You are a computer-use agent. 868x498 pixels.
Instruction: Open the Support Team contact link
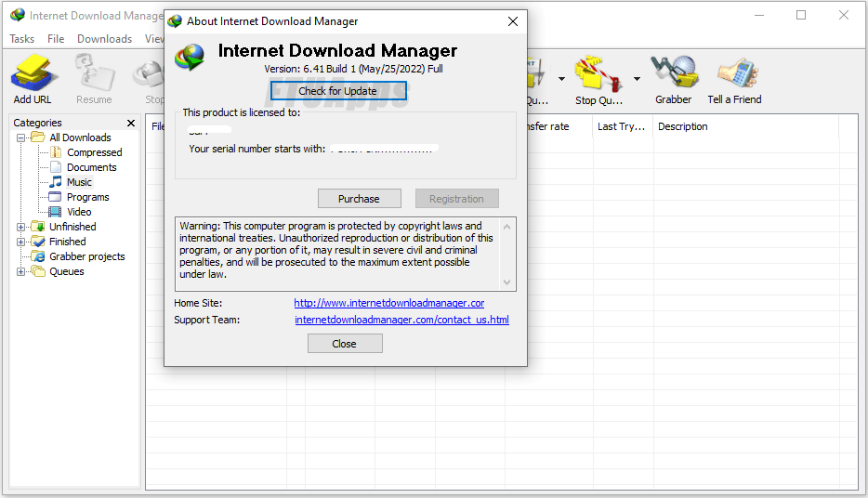click(x=401, y=320)
